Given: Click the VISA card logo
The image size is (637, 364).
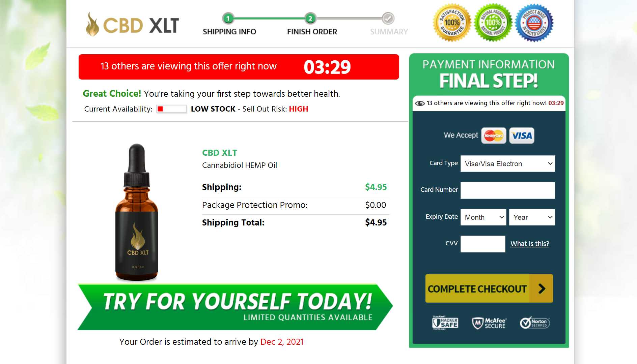Looking at the screenshot, I should click(522, 135).
